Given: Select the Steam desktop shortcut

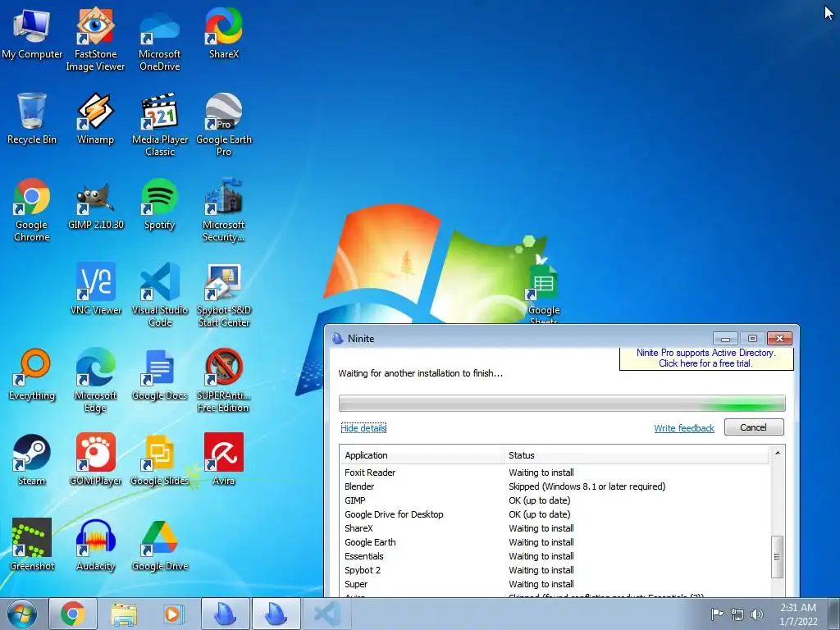Looking at the screenshot, I should pos(32,459).
